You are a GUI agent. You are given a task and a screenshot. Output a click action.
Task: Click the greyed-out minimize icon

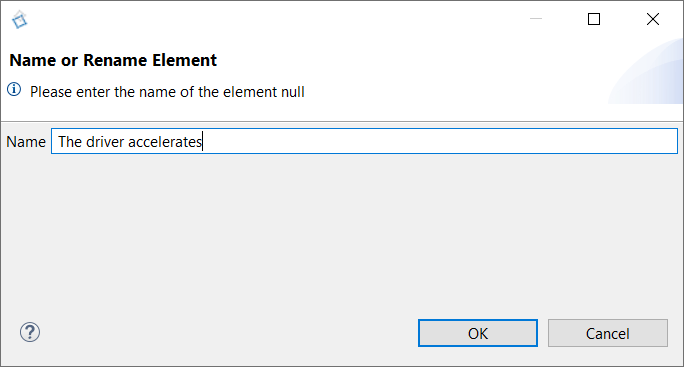click(x=536, y=19)
